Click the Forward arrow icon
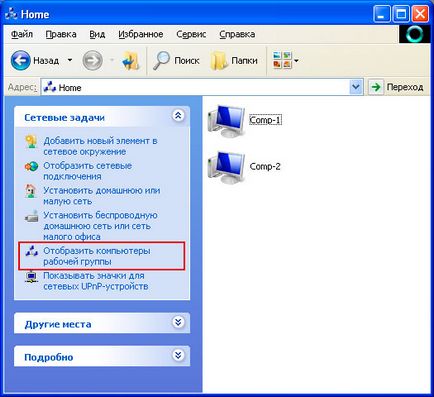Image resolution: width=434 pixels, height=397 pixels. [x=92, y=60]
